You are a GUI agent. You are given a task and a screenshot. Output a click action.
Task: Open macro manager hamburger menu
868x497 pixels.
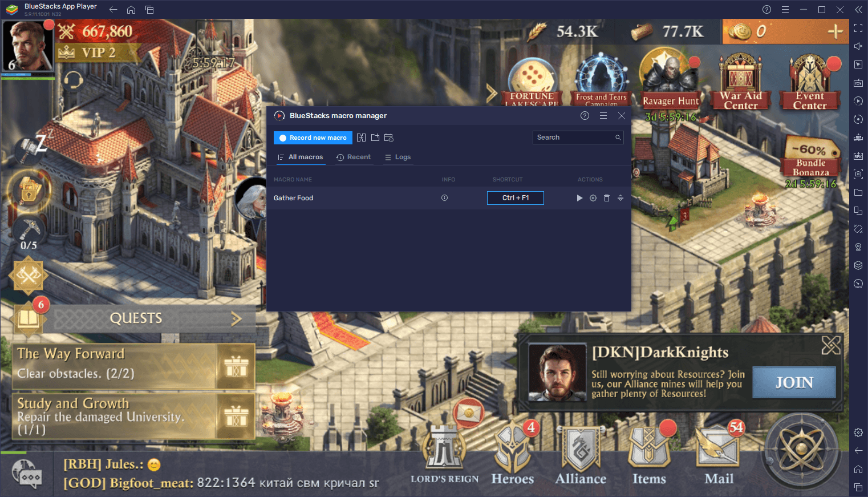coord(603,116)
